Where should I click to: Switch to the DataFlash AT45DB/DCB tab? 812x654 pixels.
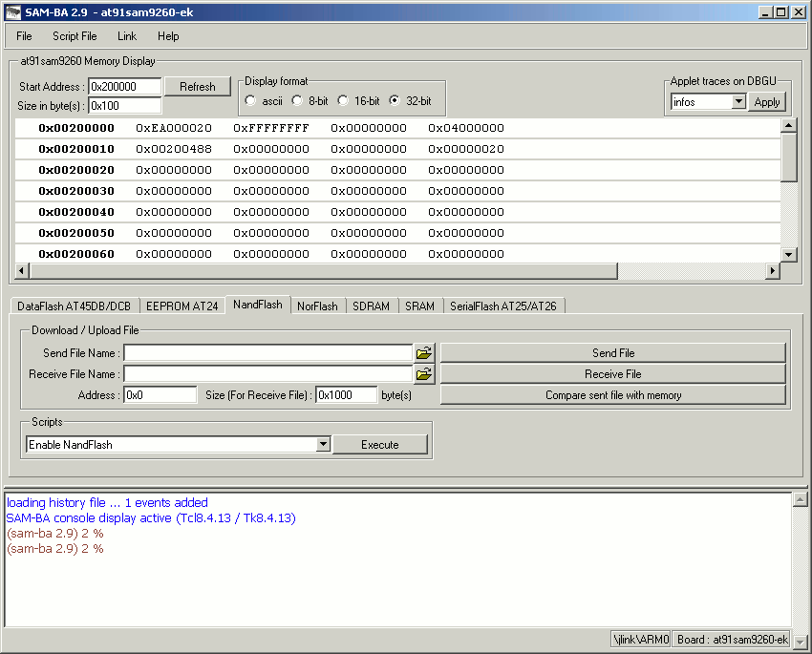coord(75,306)
